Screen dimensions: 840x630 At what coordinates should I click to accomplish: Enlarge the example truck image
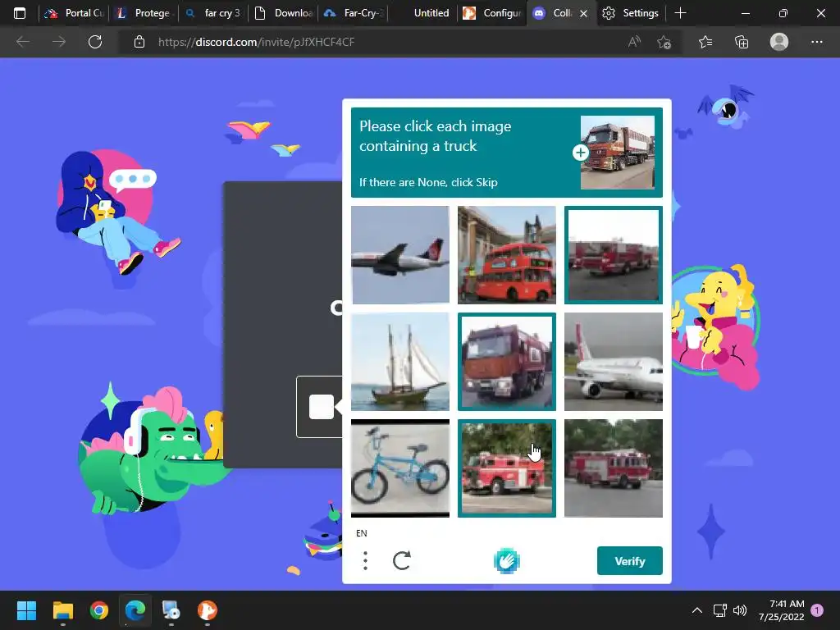580,153
